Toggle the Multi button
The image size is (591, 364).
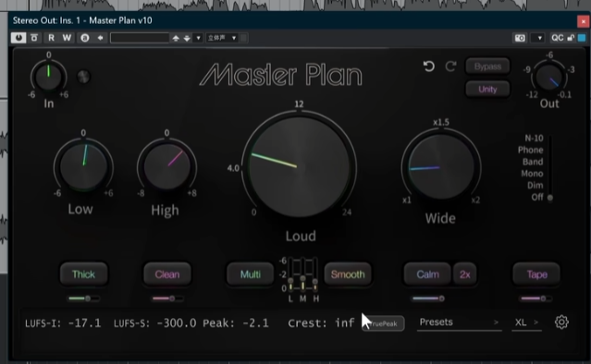[x=251, y=274]
